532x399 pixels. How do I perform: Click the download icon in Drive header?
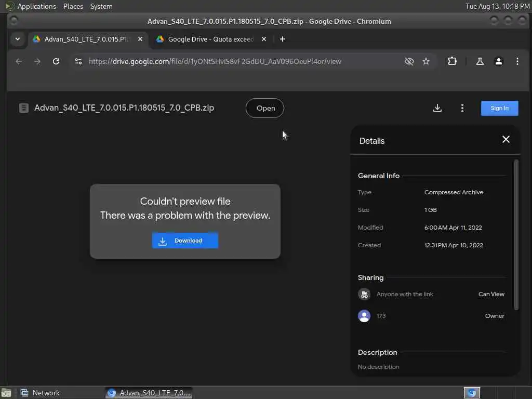pyautogui.click(x=437, y=108)
